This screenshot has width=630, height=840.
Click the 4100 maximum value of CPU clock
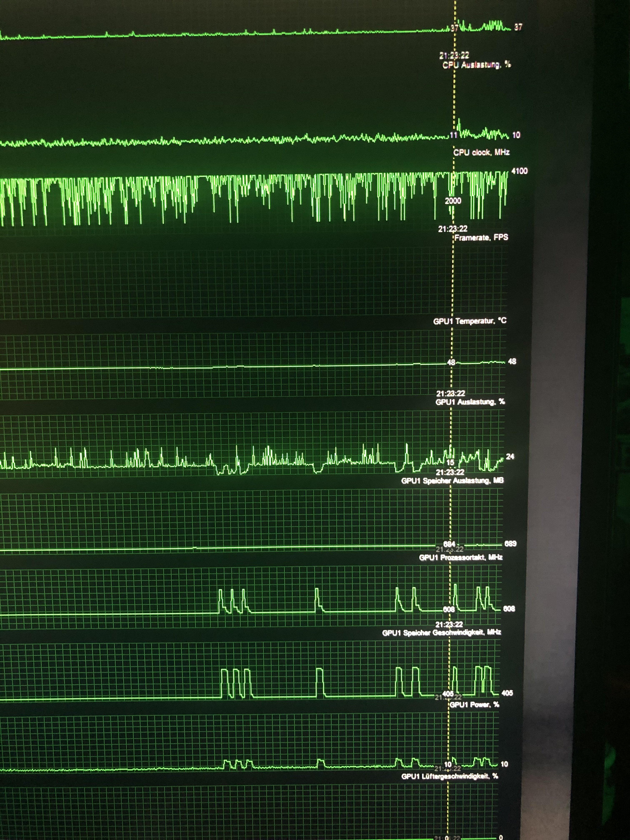519,171
